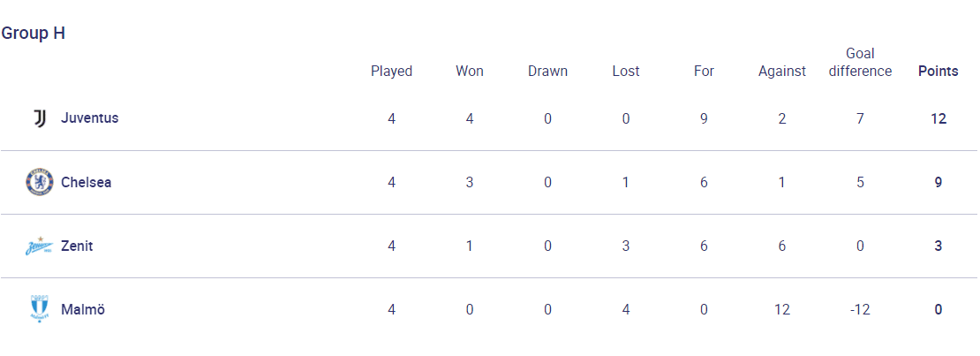Open the Juventus team link

pos(89,117)
